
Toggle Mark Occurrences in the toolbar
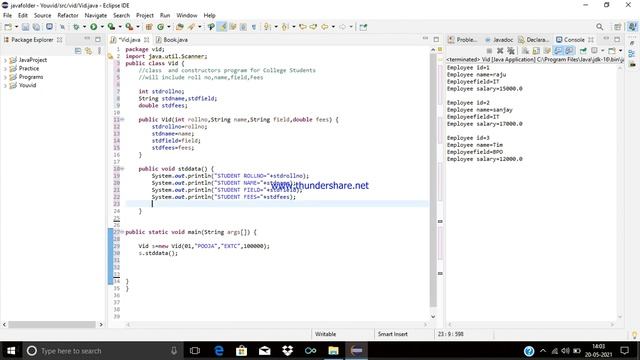pos(222,27)
